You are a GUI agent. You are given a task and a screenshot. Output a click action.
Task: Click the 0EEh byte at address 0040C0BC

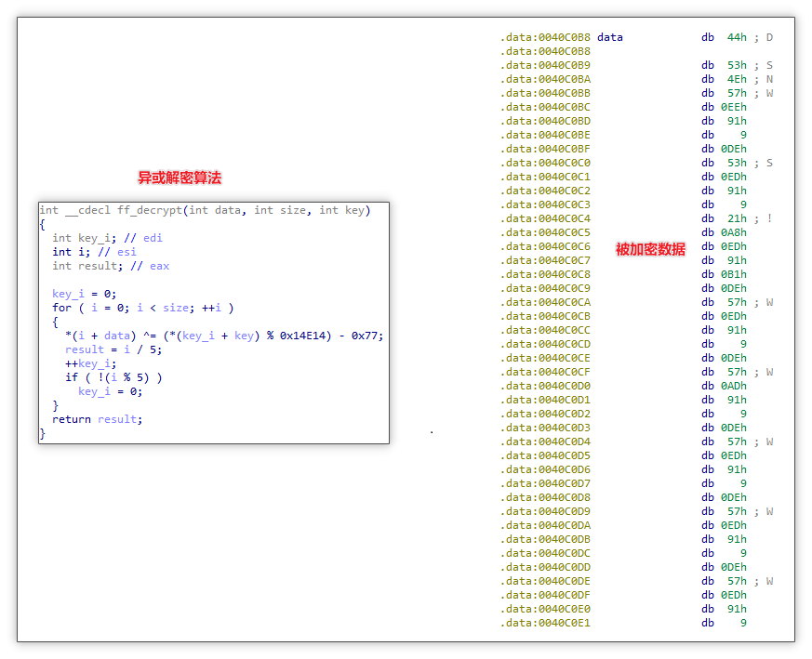[x=734, y=107]
